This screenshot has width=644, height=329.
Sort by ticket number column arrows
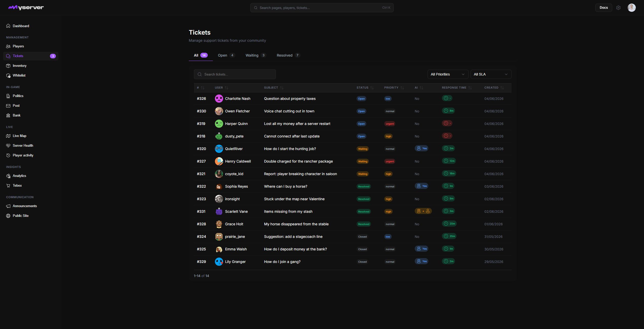click(x=203, y=88)
